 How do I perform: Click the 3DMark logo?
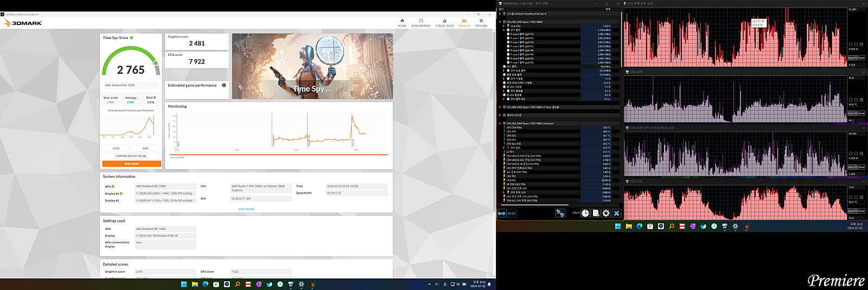tap(23, 23)
